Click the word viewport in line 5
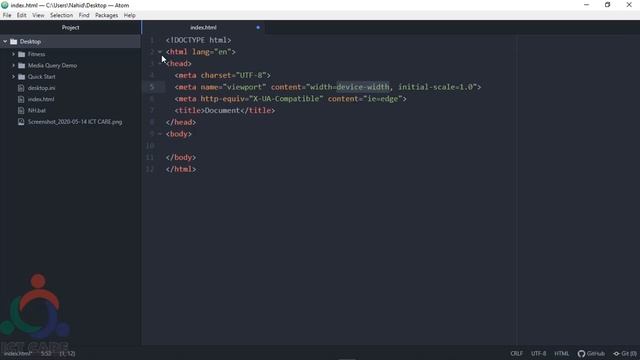 pos(244,87)
